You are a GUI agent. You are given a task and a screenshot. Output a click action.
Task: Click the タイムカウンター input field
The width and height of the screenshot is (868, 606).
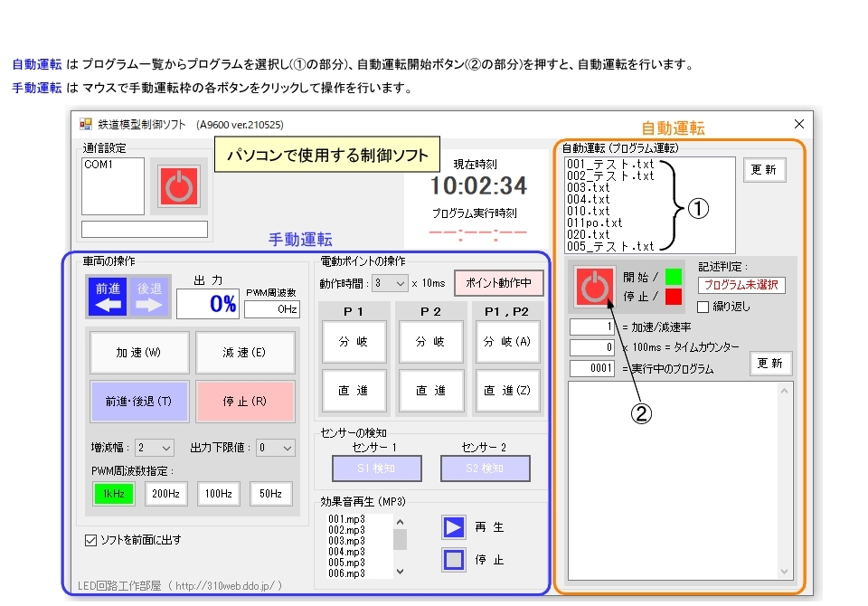coord(591,347)
